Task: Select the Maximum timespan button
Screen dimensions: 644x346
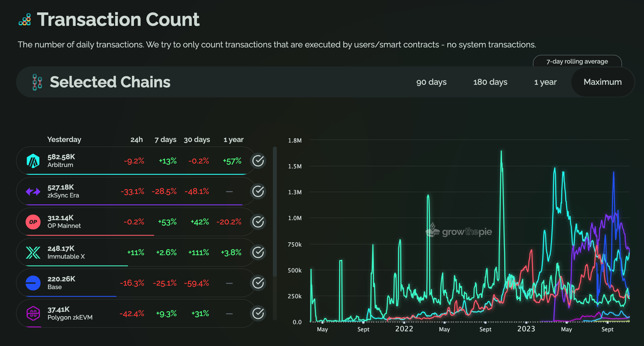Action: point(603,82)
